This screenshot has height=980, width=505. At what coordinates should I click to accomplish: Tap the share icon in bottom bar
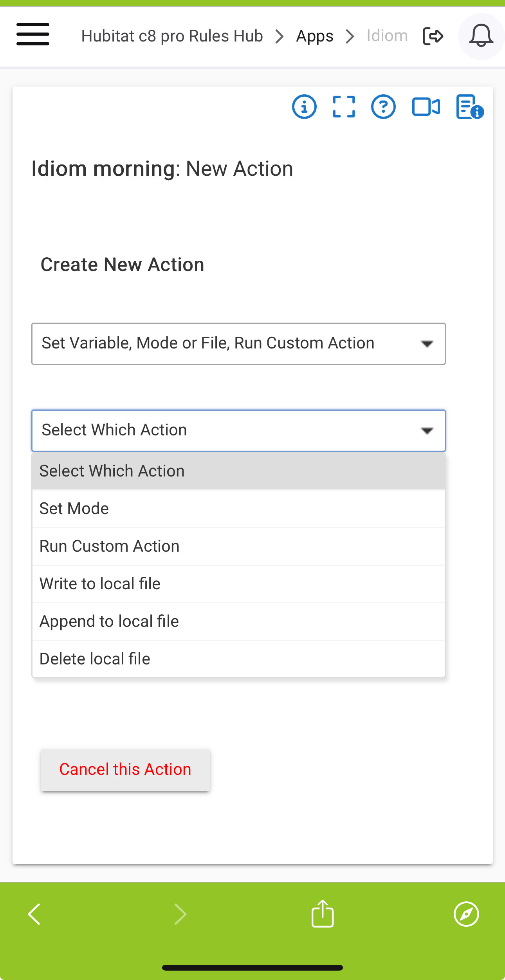click(x=323, y=913)
